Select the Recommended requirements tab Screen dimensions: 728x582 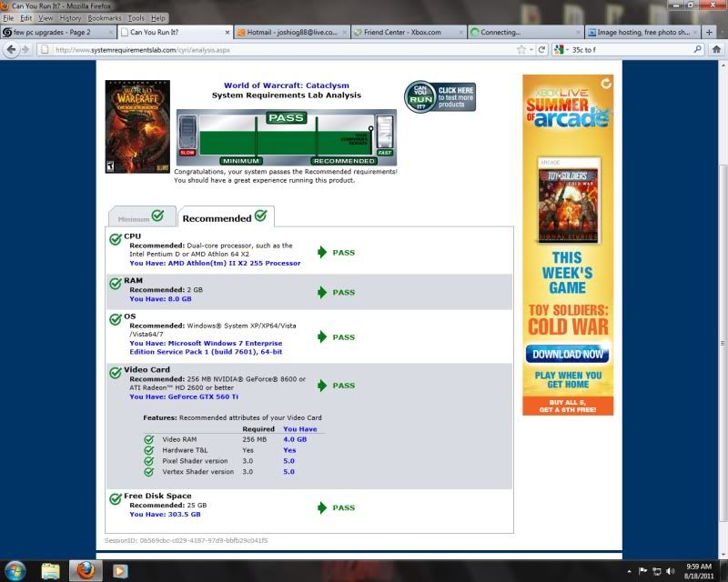coord(226,216)
